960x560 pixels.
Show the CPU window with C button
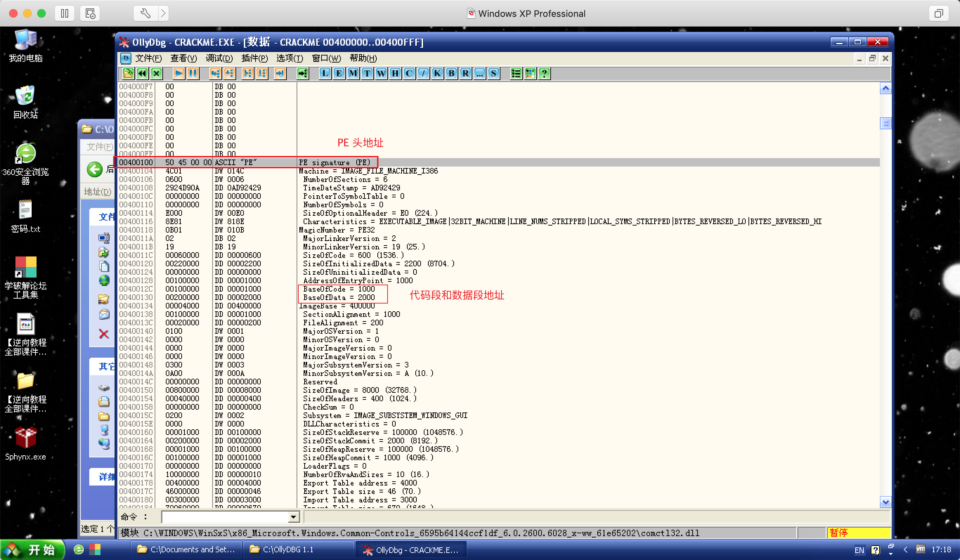click(409, 73)
